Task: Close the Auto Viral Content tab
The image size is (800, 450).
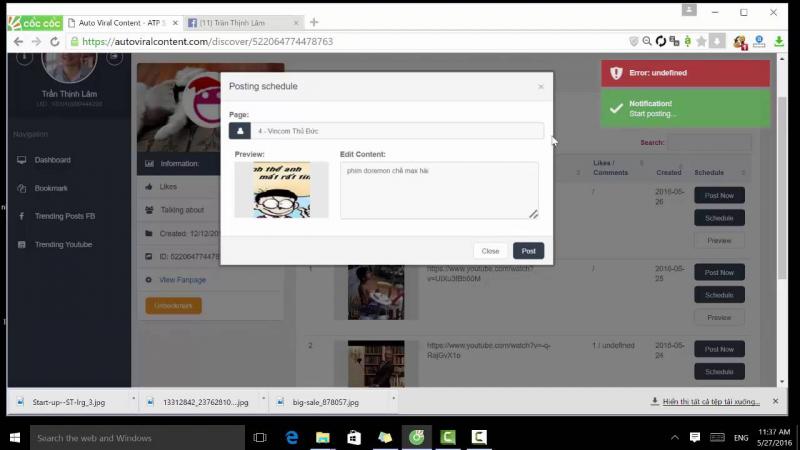Action: 175,23
